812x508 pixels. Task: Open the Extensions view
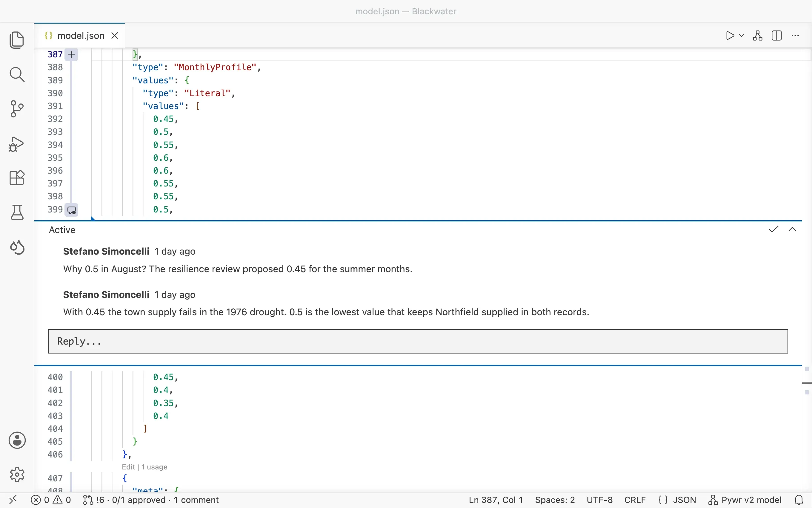(17, 178)
